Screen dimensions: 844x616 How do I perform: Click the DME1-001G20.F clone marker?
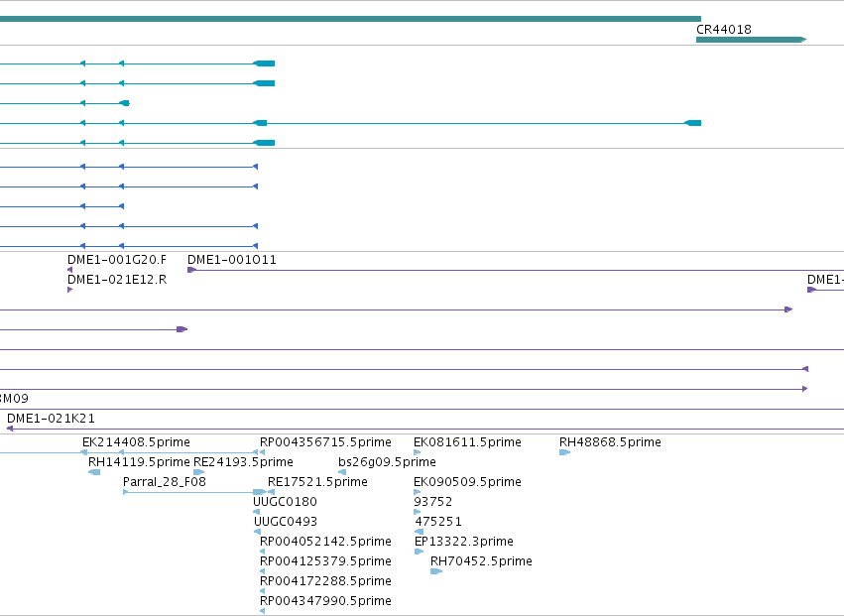point(70,270)
